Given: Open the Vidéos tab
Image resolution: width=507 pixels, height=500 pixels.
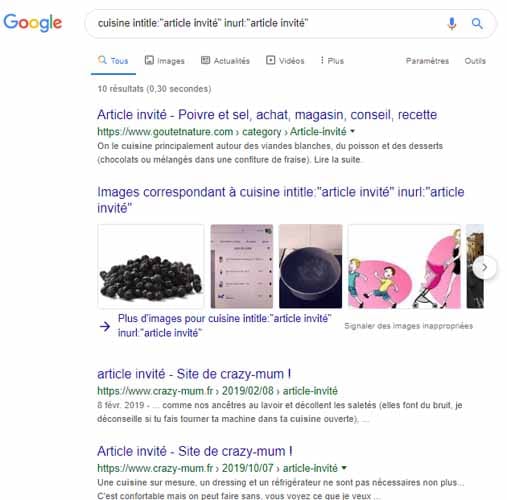Looking at the screenshot, I should 285,61.
